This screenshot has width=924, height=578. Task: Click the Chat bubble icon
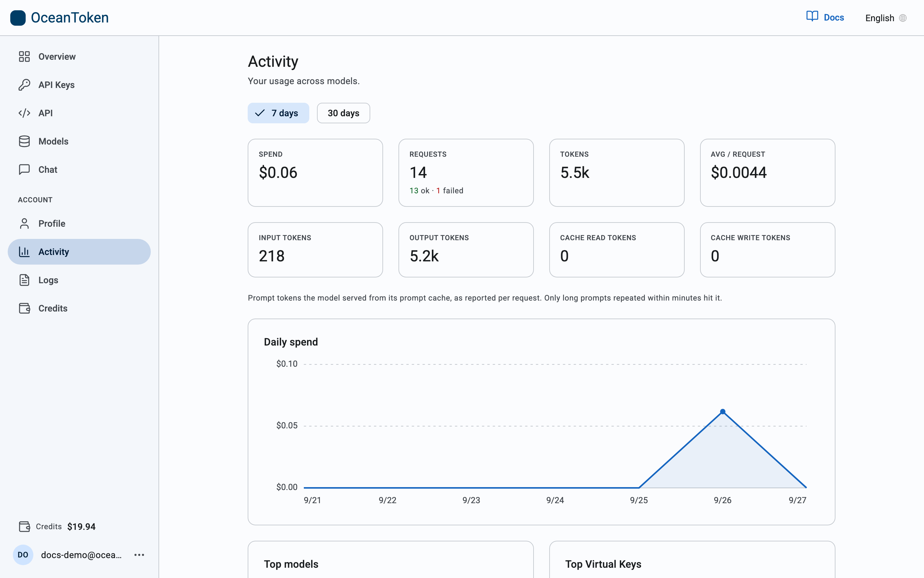pos(24,169)
